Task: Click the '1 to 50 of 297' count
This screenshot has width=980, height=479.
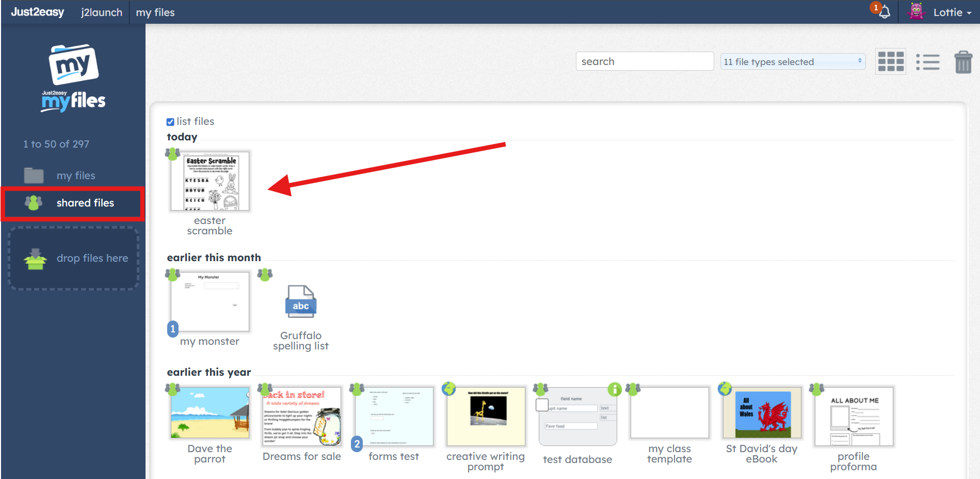Action: pyautogui.click(x=56, y=144)
